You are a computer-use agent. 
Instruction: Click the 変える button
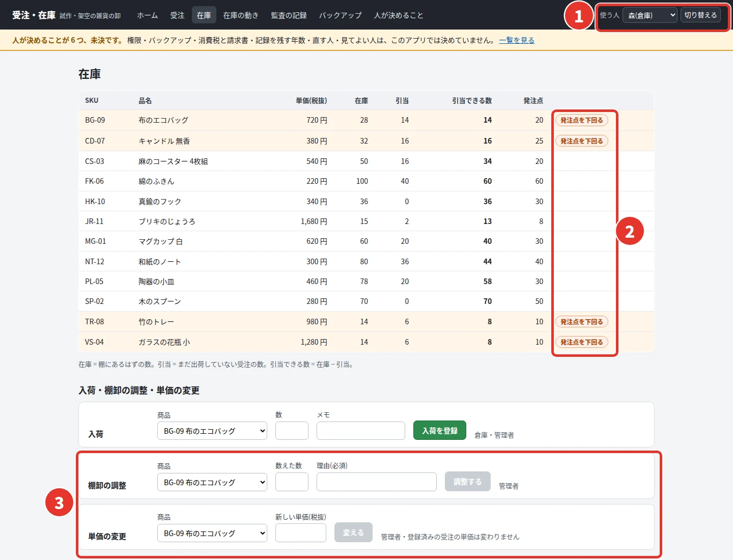353,533
